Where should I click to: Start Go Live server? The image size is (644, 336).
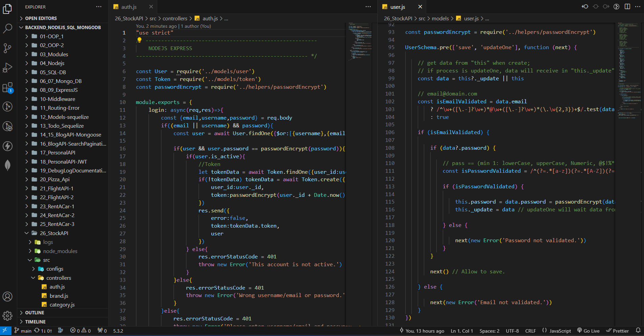(588, 331)
